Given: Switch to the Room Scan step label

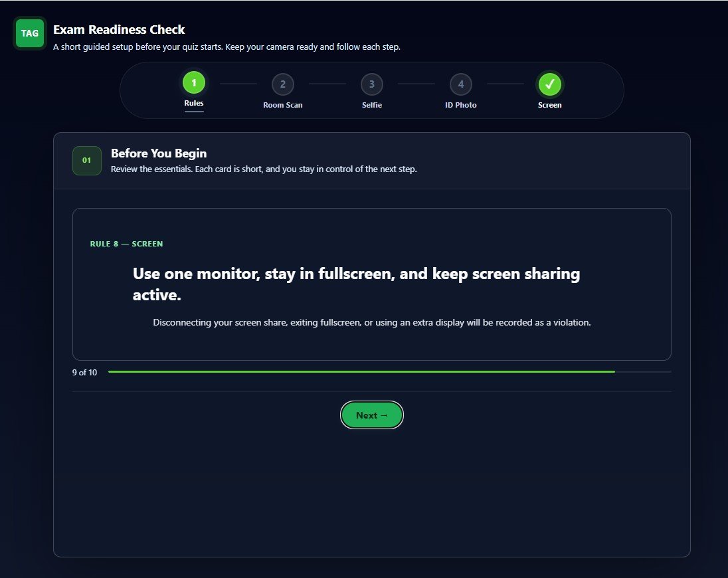Looking at the screenshot, I should coord(283,105).
